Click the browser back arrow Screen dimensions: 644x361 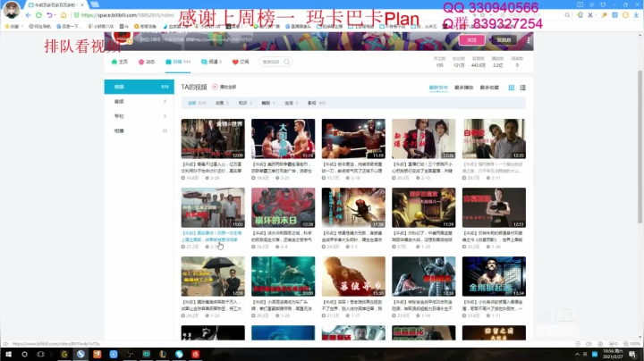28,15
